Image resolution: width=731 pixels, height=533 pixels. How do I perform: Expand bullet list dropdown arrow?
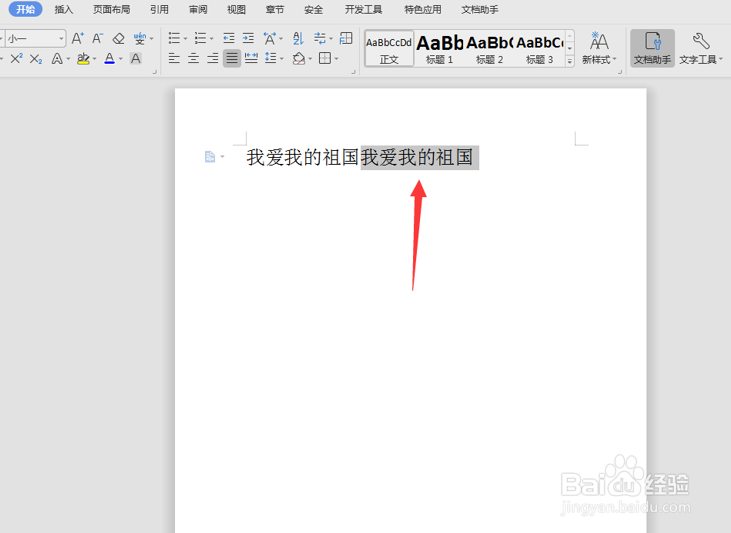pos(185,39)
